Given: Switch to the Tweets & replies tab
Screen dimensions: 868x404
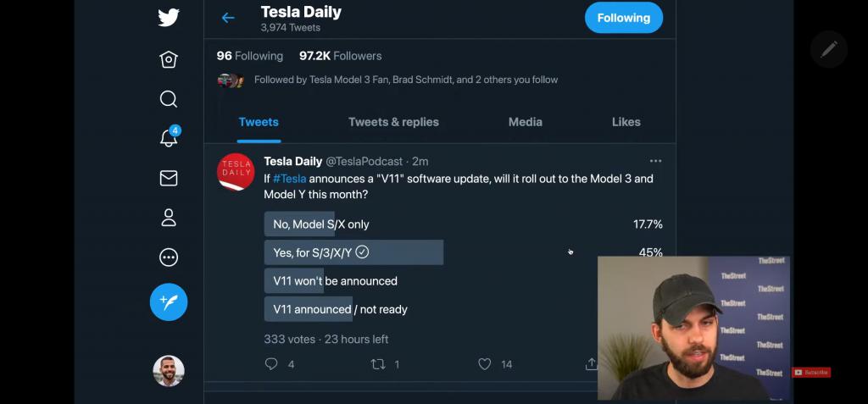Looking at the screenshot, I should pyautogui.click(x=393, y=122).
